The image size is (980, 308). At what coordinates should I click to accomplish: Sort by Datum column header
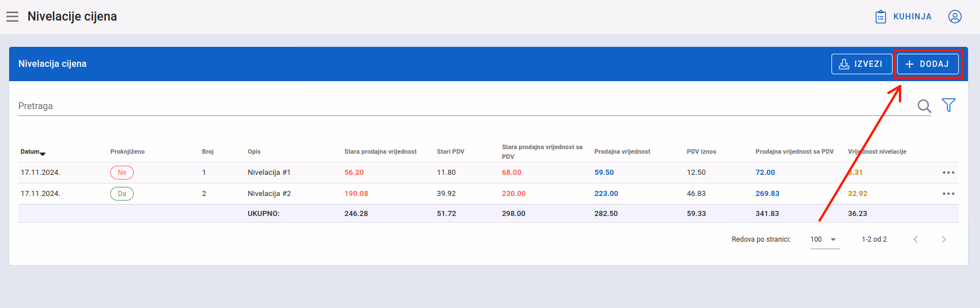pos(33,152)
